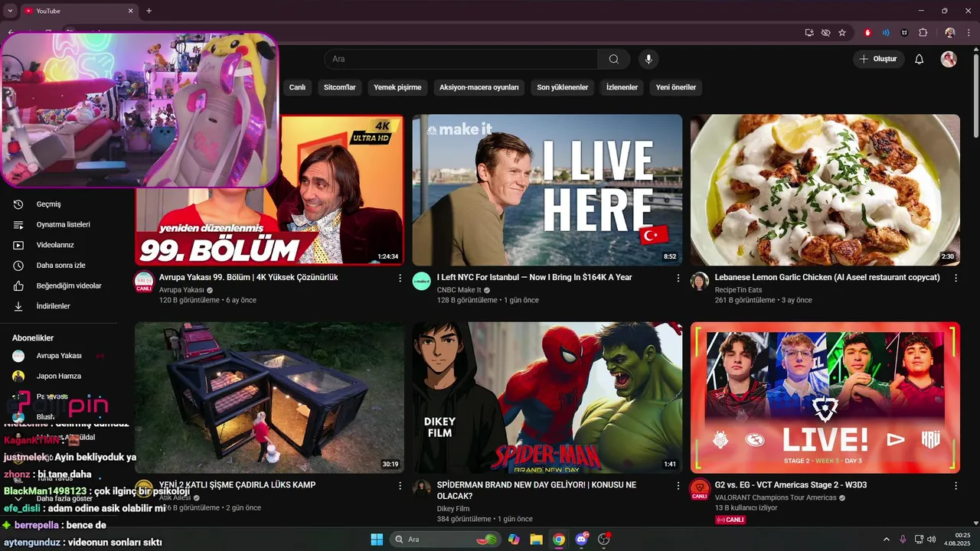The width and height of the screenshot is (980, 551).
Task: Open File Explorer from taskbar
Action: tap(536, 540)
